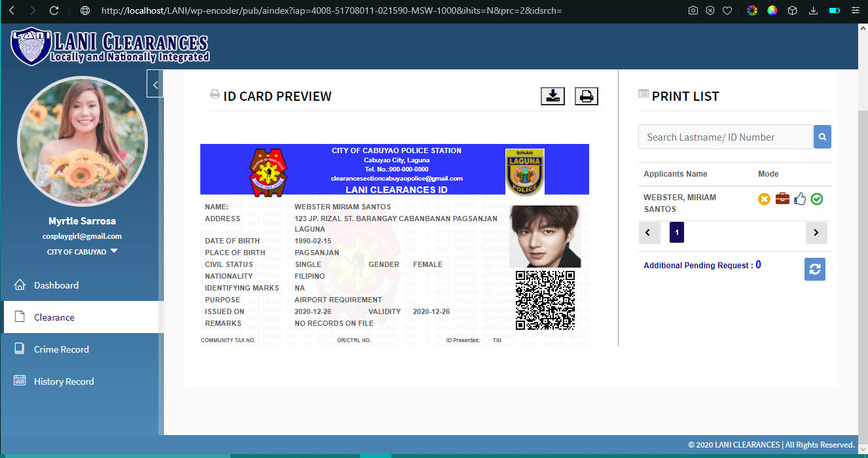Screen dimensions: 868x458
Task: Go to next page in print list
Action: 816,232
